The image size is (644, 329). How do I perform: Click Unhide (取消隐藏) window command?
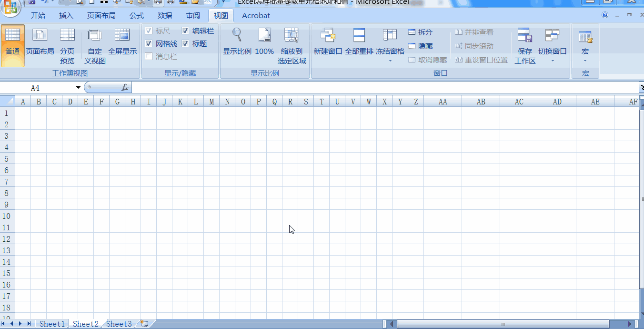coord(427,60)
